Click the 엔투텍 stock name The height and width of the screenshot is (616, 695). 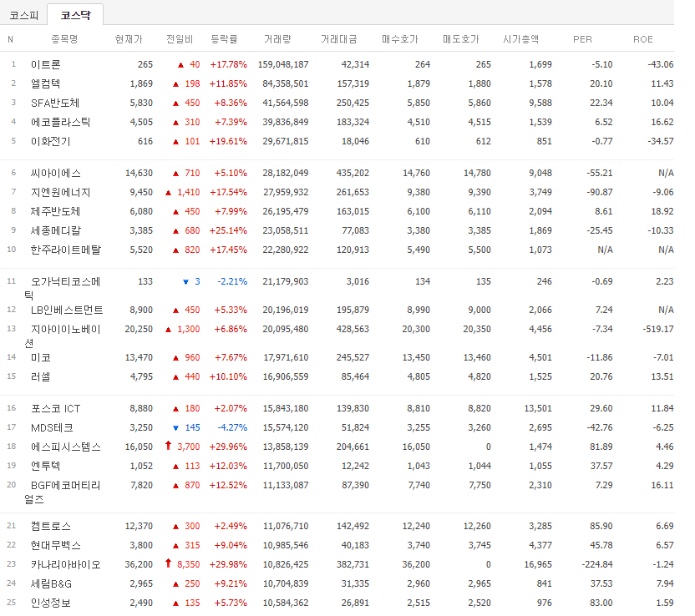[x=45, y=466]
